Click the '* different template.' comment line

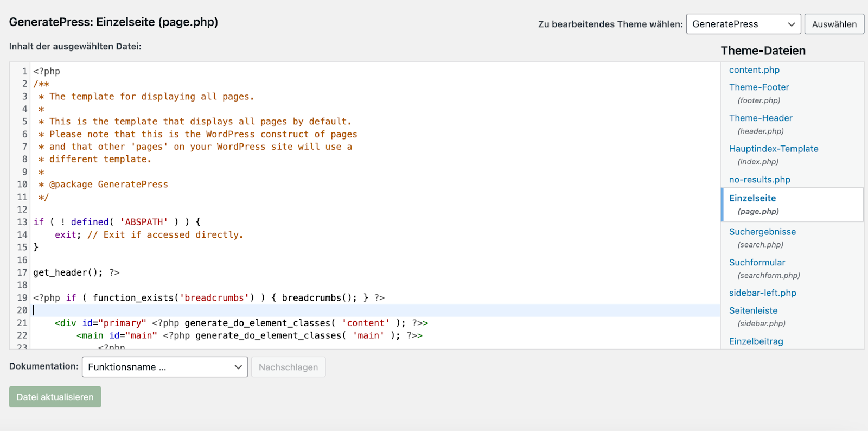(95, 159)
